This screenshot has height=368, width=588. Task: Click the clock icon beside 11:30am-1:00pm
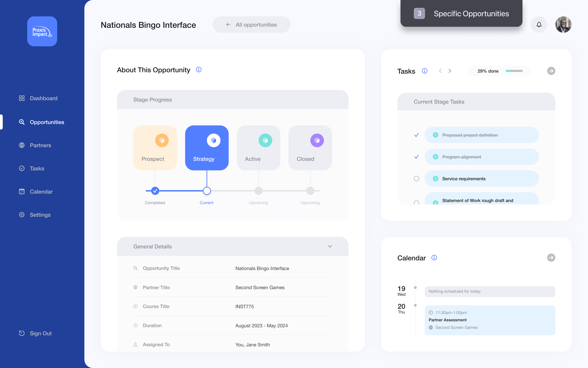click(x=431, y=313)
